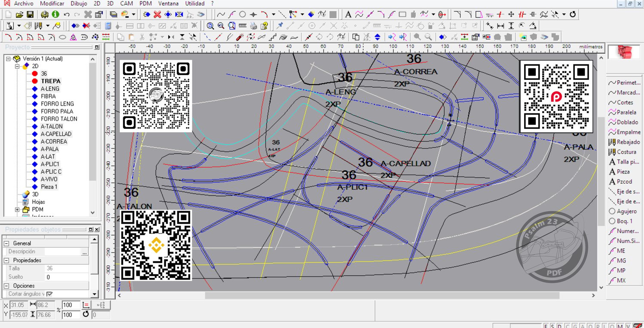644x328 pixels.
Task: Select the Cortes line type
Action: 621,102
